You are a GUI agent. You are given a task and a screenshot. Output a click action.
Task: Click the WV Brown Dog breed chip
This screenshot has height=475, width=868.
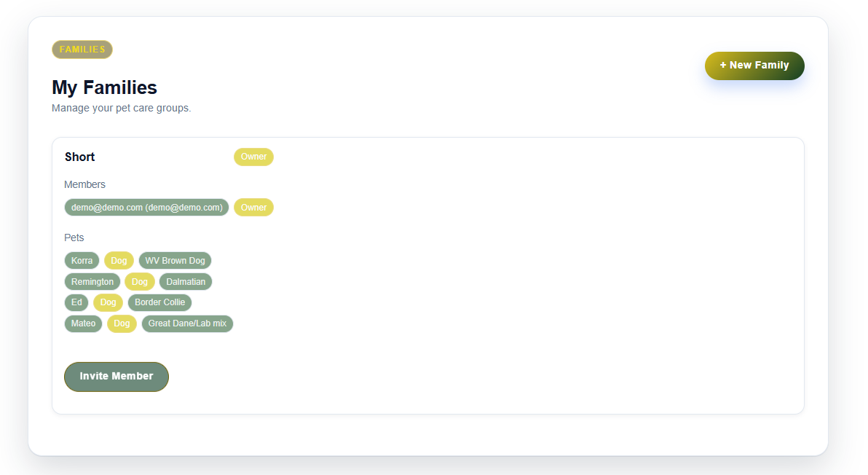(x=175, y=260)
